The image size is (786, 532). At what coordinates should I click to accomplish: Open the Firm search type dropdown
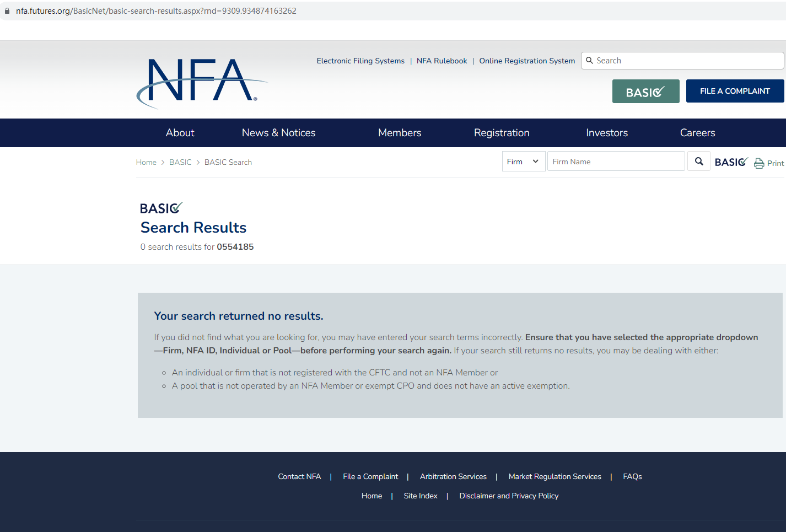pyautogui.click(x=524, y=162)
